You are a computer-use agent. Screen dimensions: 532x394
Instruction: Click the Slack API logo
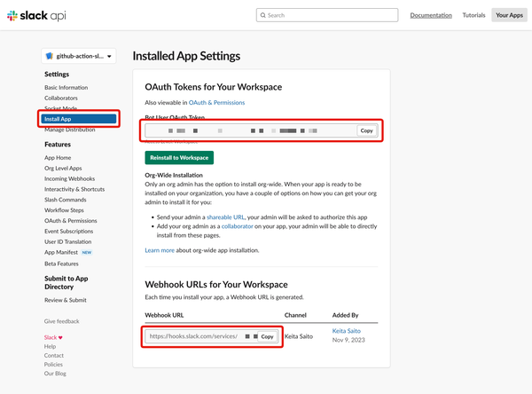click(36, 16)
